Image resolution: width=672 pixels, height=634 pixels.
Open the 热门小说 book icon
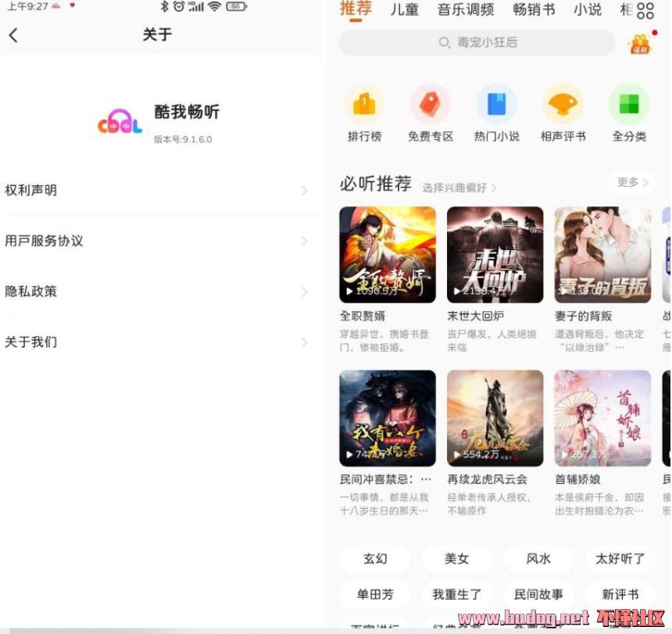click(497, 104)
